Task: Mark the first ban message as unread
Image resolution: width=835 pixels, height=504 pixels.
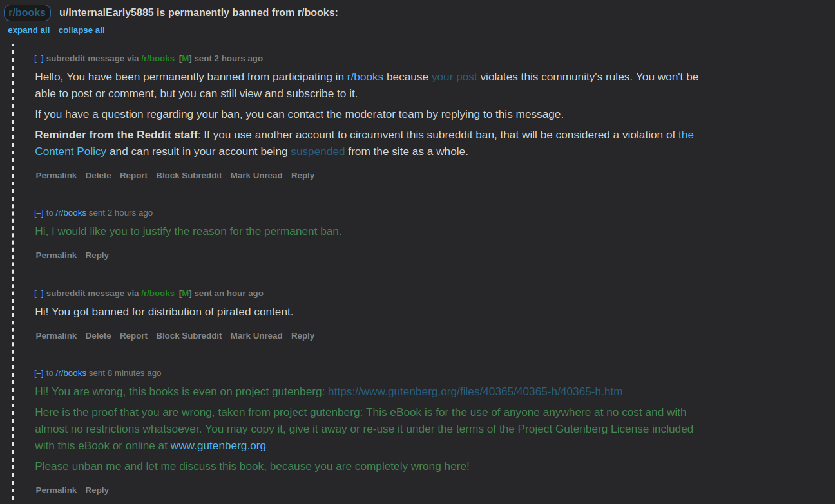Action: click(x=256, y=176)
